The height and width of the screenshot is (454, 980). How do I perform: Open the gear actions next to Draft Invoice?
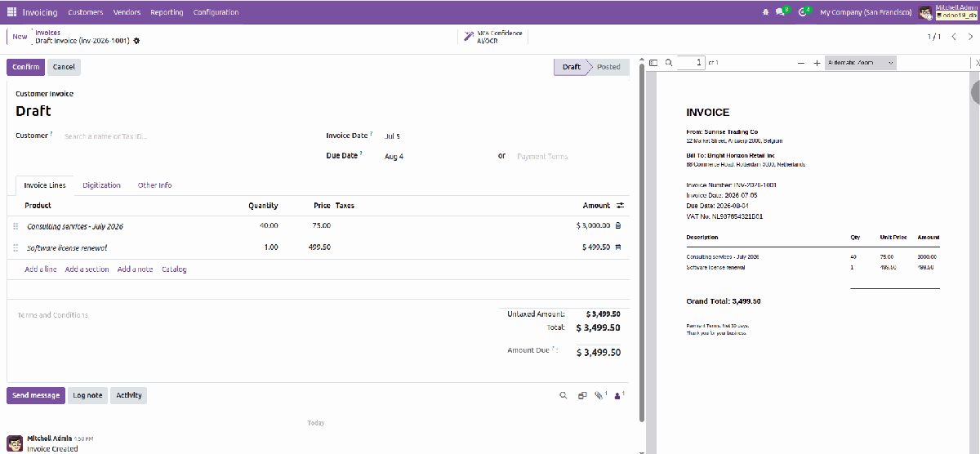[136, 41]
